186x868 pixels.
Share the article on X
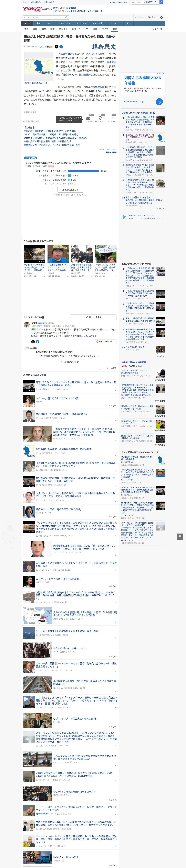pyautogui.click(x=56, y=47)
